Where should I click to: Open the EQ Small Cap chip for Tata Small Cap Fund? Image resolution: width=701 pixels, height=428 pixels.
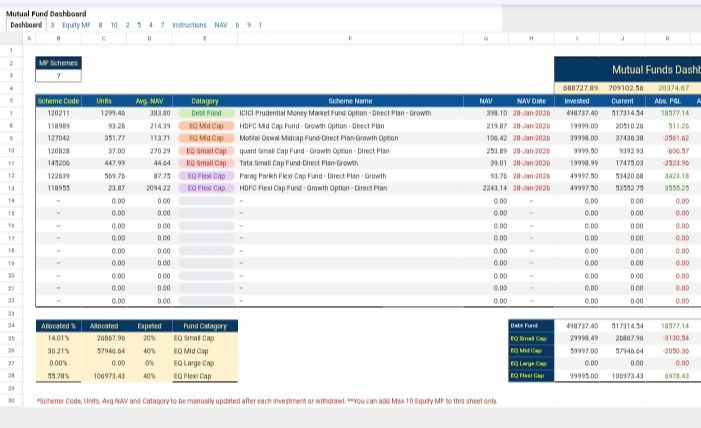coord(206,163)
